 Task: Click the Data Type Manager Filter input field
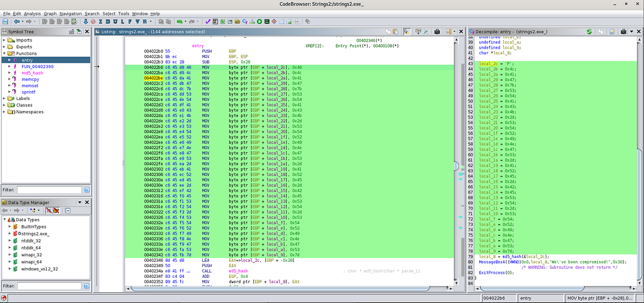coord(49,285)
